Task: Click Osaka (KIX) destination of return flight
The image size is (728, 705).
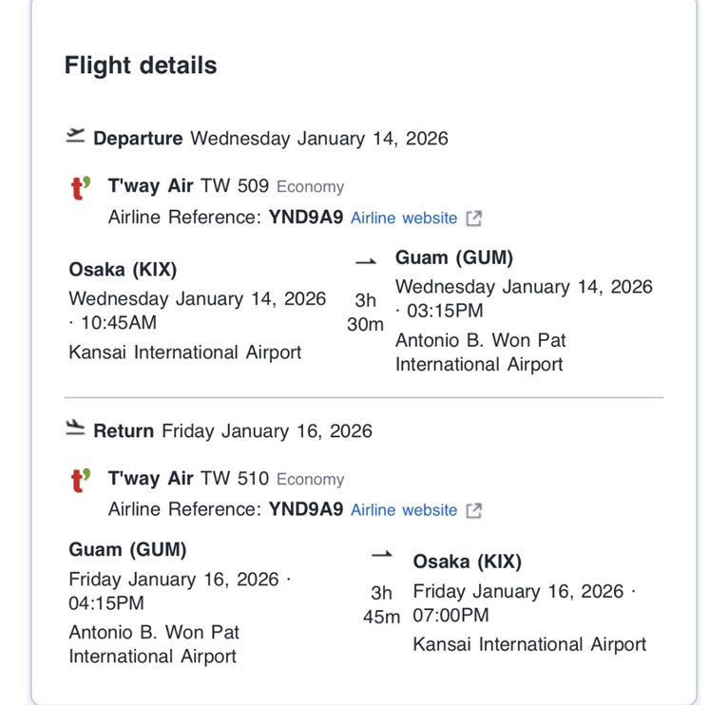Action: [468, 562]
